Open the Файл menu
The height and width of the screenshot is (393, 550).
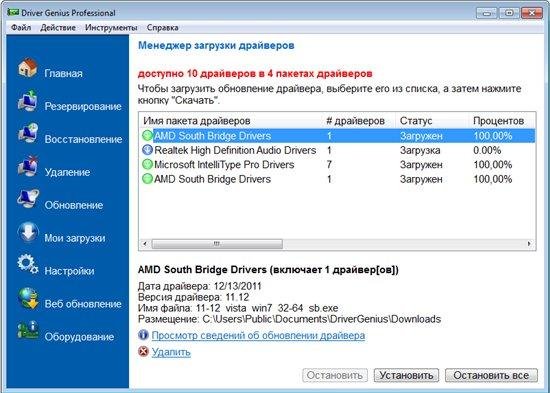(21, 27)
